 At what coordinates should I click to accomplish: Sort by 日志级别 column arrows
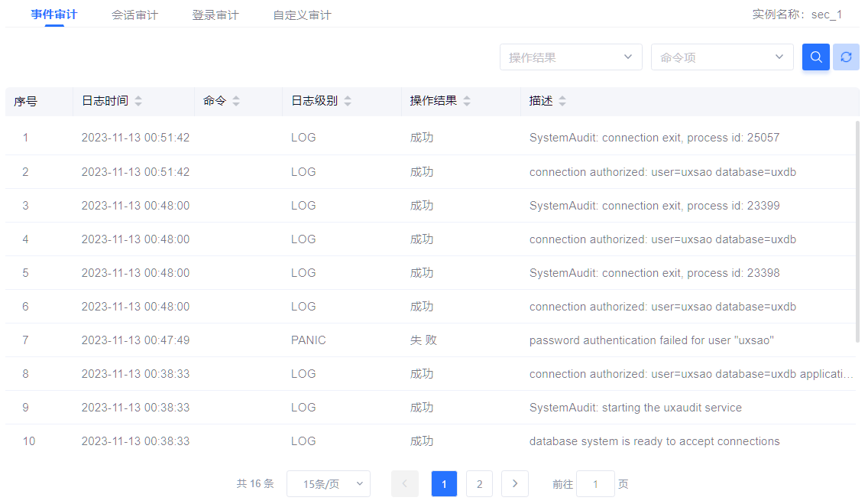[348, 101]
